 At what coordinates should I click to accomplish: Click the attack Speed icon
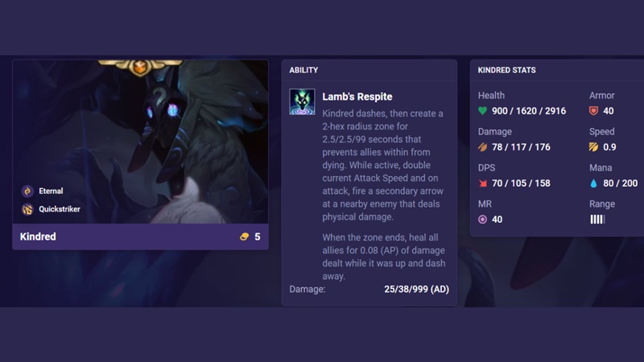tap(593, 147)
